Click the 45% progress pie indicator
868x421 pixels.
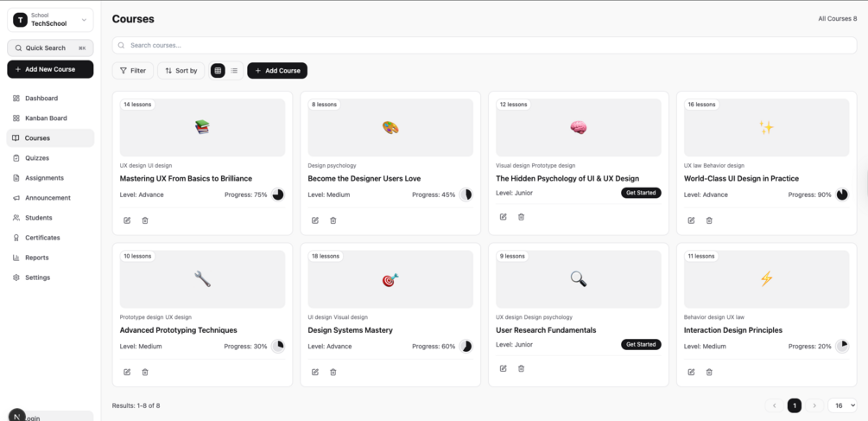tap(466, 195)
